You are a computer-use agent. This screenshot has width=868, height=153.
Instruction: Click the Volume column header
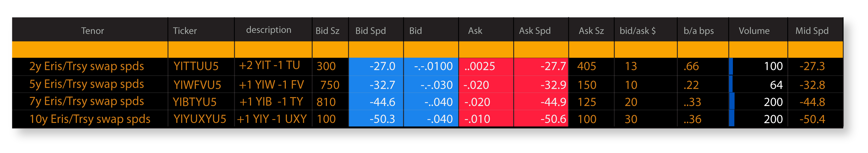click(754, 31)
